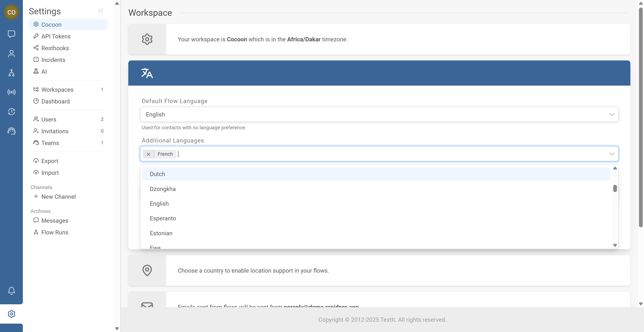Image resolution: width=644 pixels, height=332 pixels.
Task: Collapse the Settings sidebar with the double chevrons
Action: point(101,10)
